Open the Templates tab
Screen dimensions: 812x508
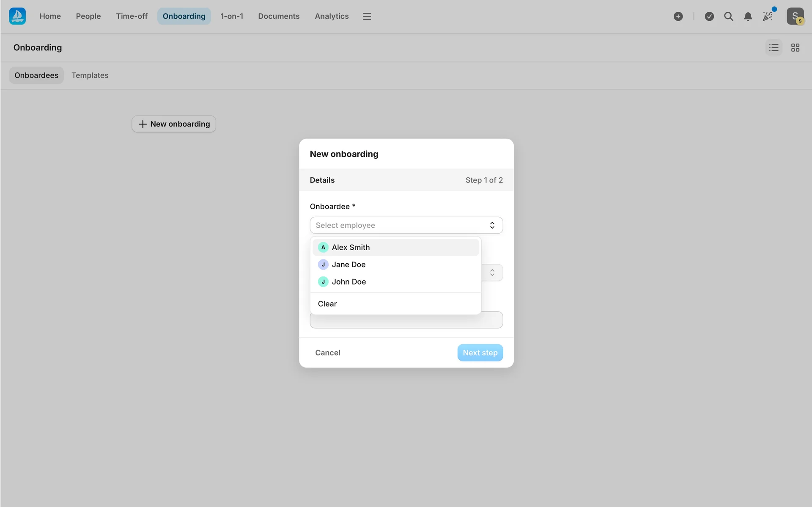pos(90,75)
